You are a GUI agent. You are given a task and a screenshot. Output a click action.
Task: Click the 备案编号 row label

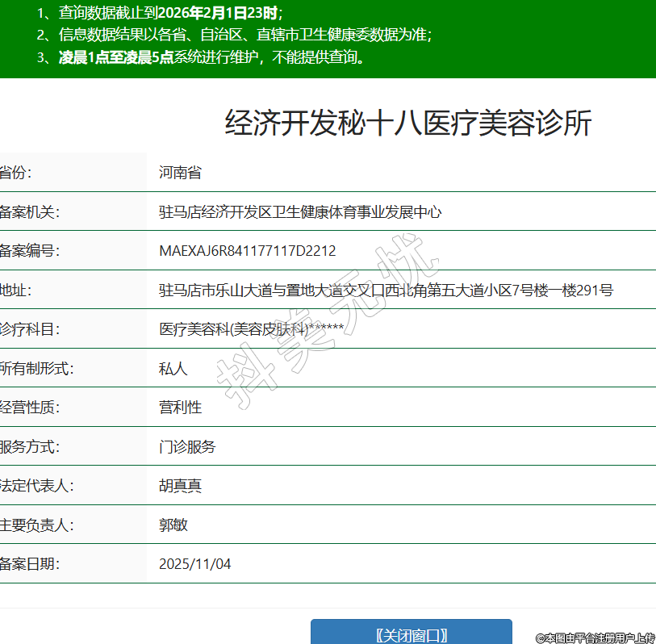click(30, 251)
